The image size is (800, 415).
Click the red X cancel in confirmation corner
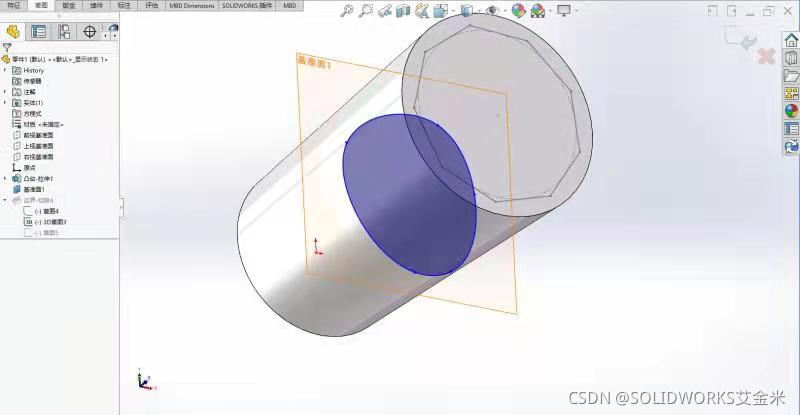(766, 56)
